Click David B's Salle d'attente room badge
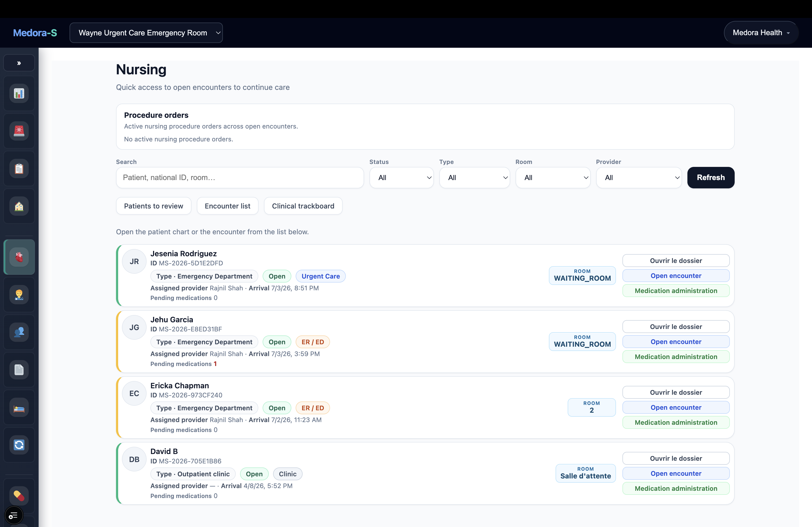Image resolution: width=812 pixels, height=527 pixels. tap(585, 473)
